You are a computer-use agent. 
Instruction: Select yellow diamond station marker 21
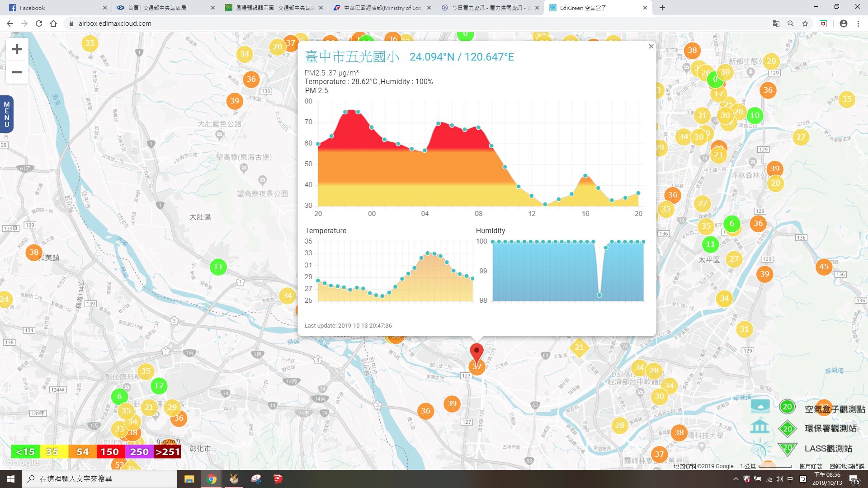coord(579,347)
